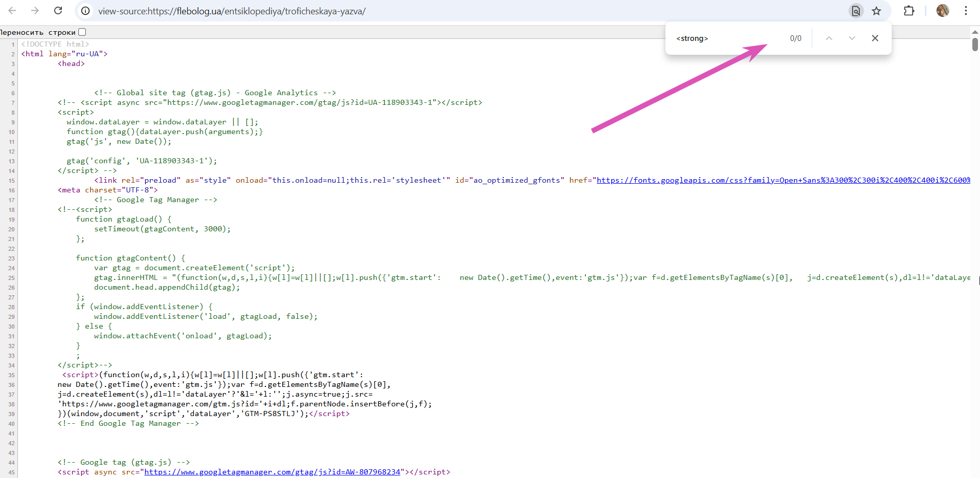Enable the line wrap checkbox
Viewport: 980px width, 478px height.
pyautogui.click(x=82, y=32)
